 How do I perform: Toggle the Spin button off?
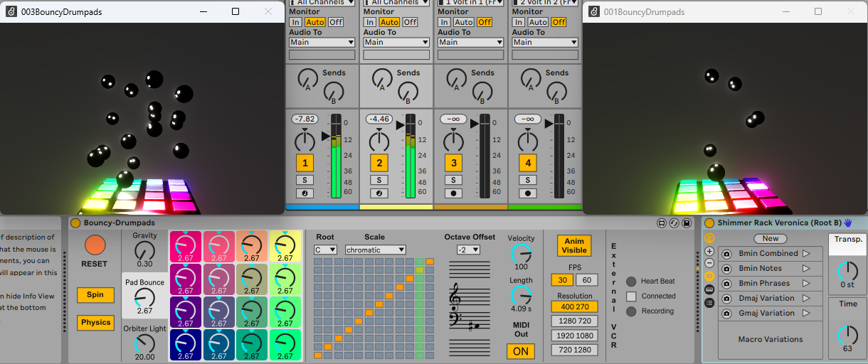95,294
